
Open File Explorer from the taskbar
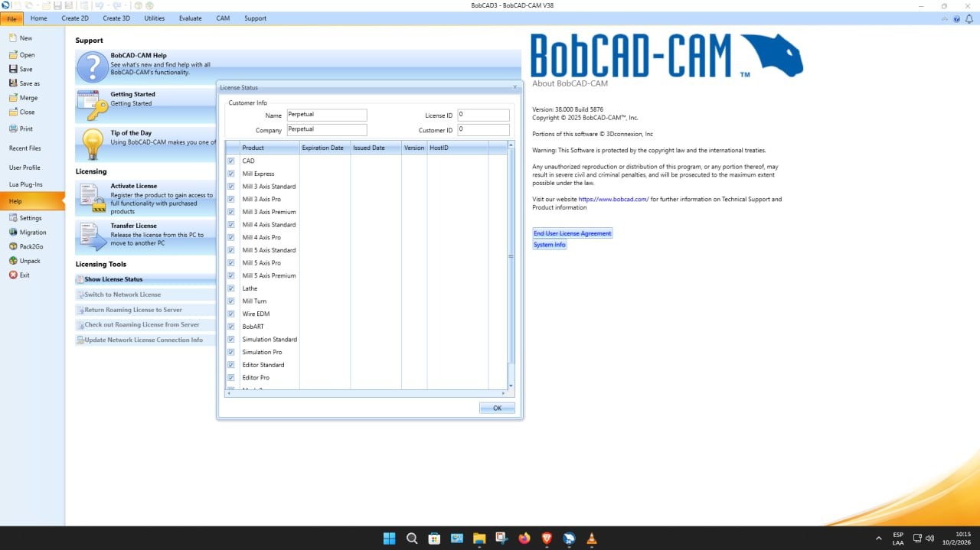[x=479, y=539]
